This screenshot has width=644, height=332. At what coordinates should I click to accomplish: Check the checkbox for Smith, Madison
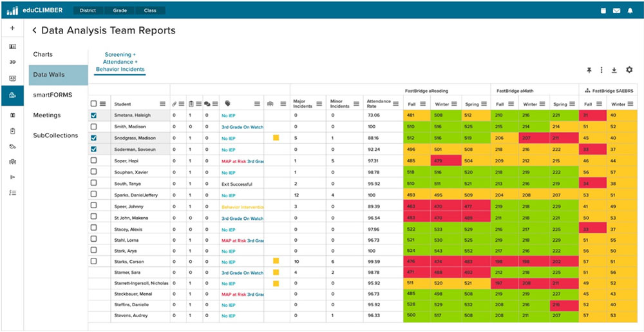[x=94, y=127]
